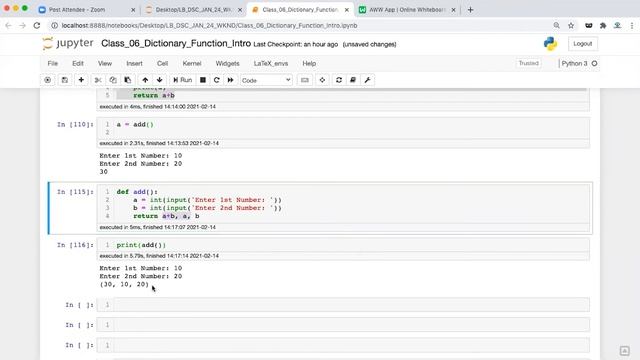The image size is (640, 360).
Task: Open the Help menu
Action: (309, 64)
